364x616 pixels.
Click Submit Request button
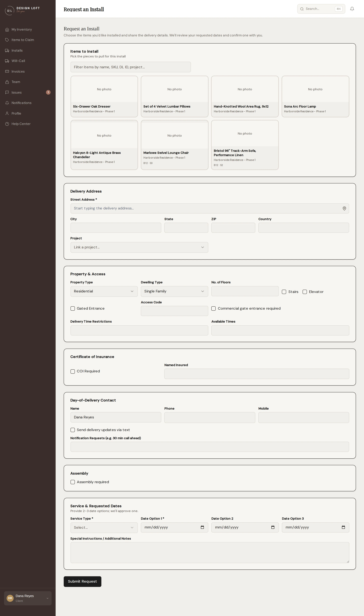[x=82, y=581]
